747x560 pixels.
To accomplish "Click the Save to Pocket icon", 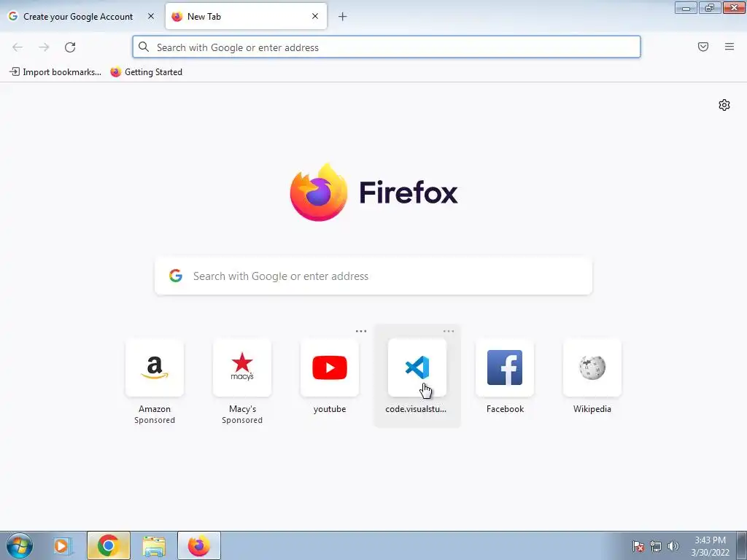I will (x=703, y=47).
